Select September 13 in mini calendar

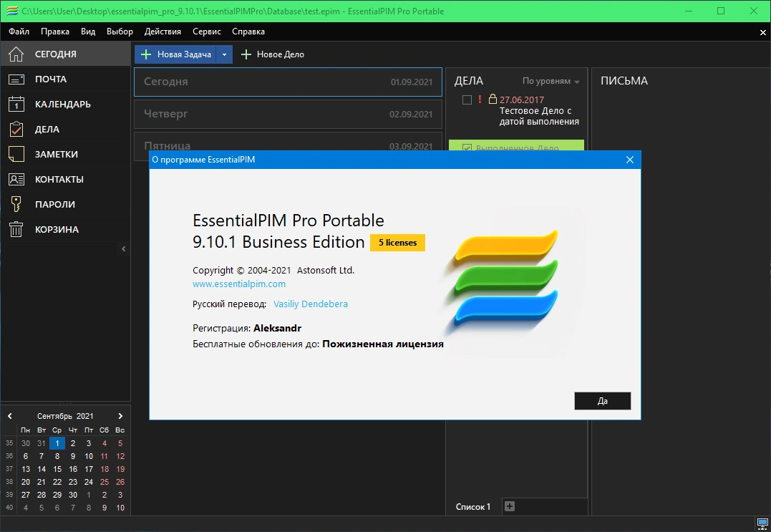(26, 469)
